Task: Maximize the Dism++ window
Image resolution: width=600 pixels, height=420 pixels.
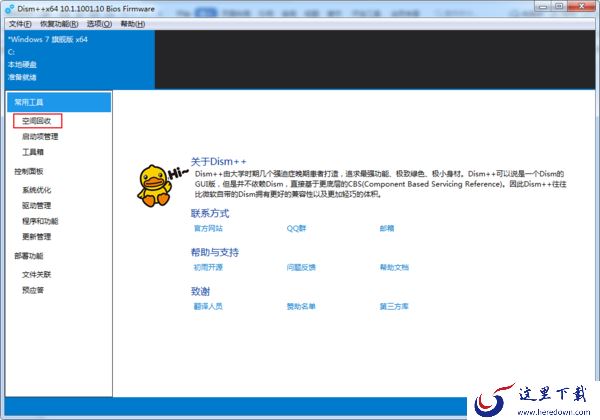Action: point(559,7)
